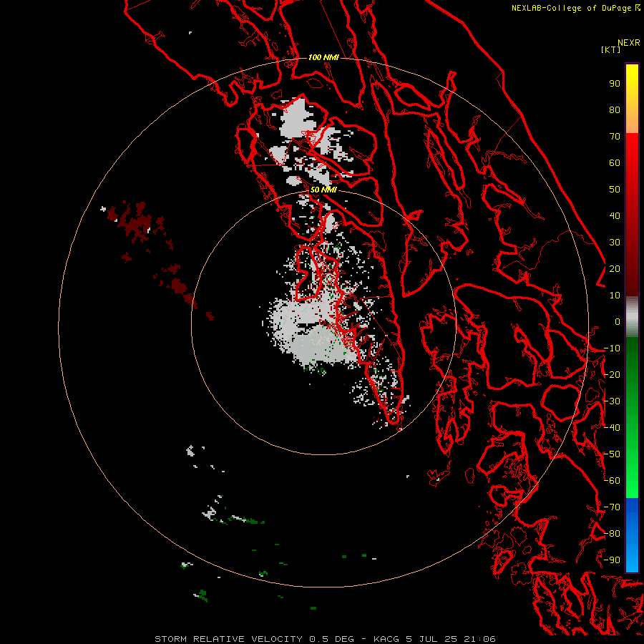The image size is (644, 644).
Task: Click the -90 value on the velocity scale
Action: [612, 560]
